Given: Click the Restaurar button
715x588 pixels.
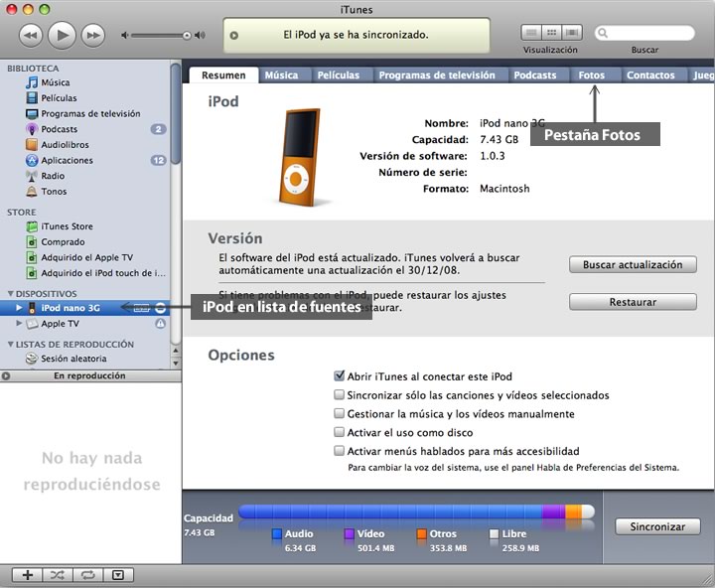Looking at the screenshot, I should (633, 302).
